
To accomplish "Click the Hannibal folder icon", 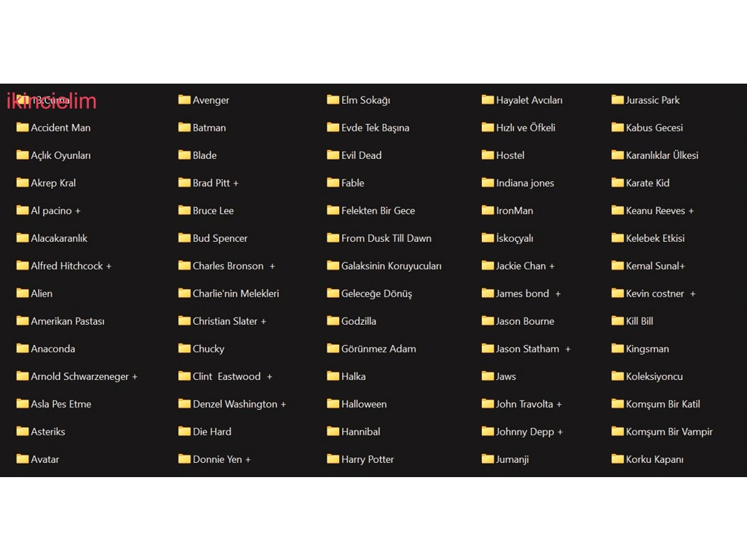I will 333,432.
